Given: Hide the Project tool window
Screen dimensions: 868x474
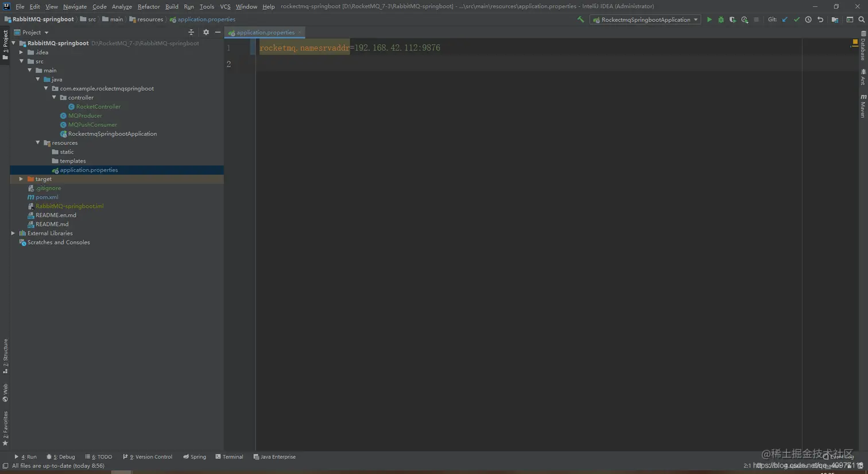Looking at the screenshot, I should pyautogui.click(x=218, y=32).
